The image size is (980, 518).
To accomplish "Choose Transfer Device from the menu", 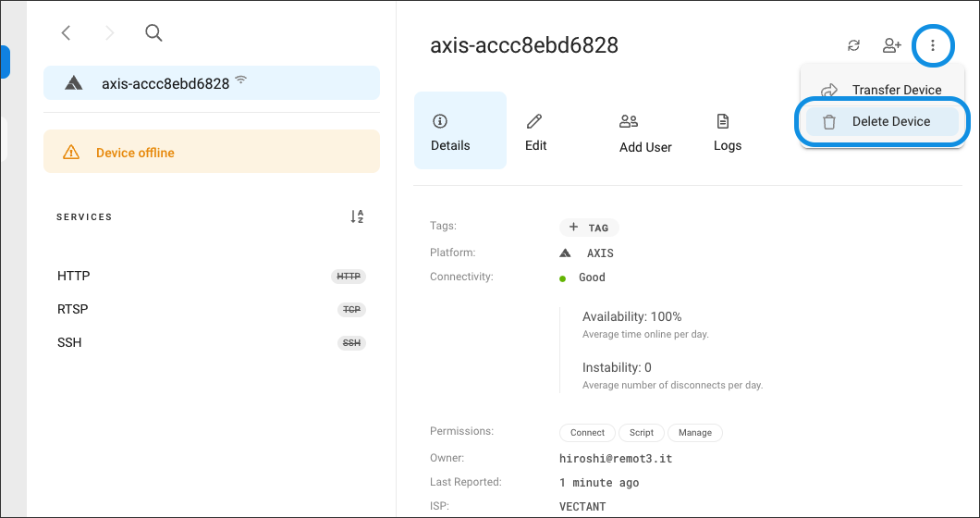I will click(x=882, y=90).
